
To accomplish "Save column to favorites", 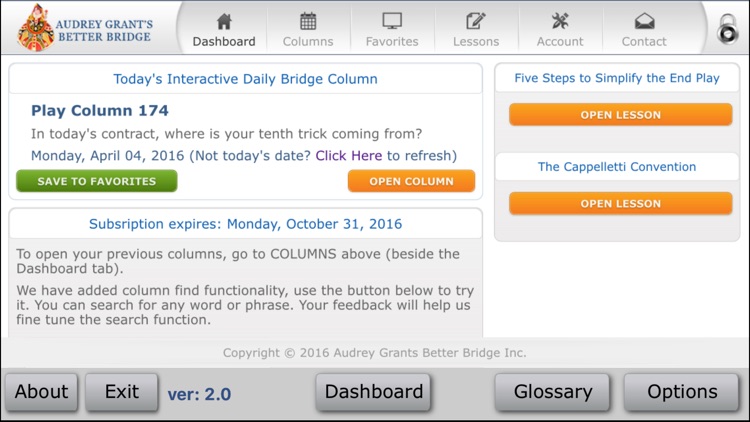I will (x=97, y=181).
